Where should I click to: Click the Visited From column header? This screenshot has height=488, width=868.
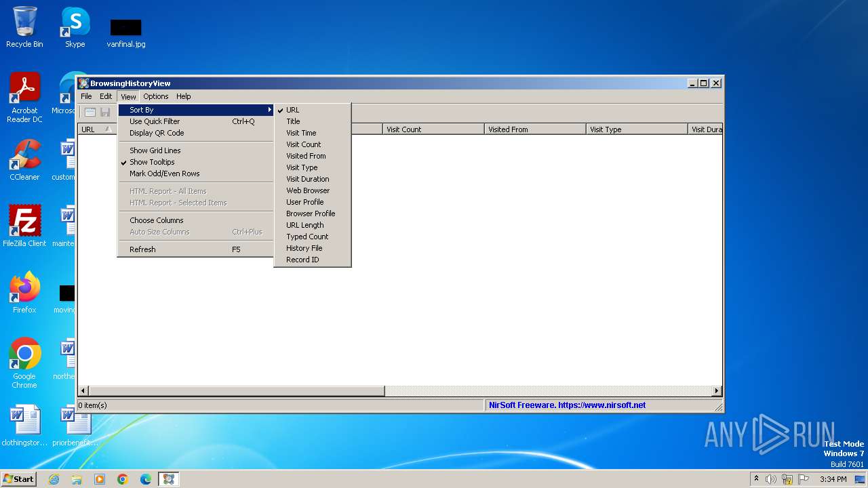click(x=535, y=129)
